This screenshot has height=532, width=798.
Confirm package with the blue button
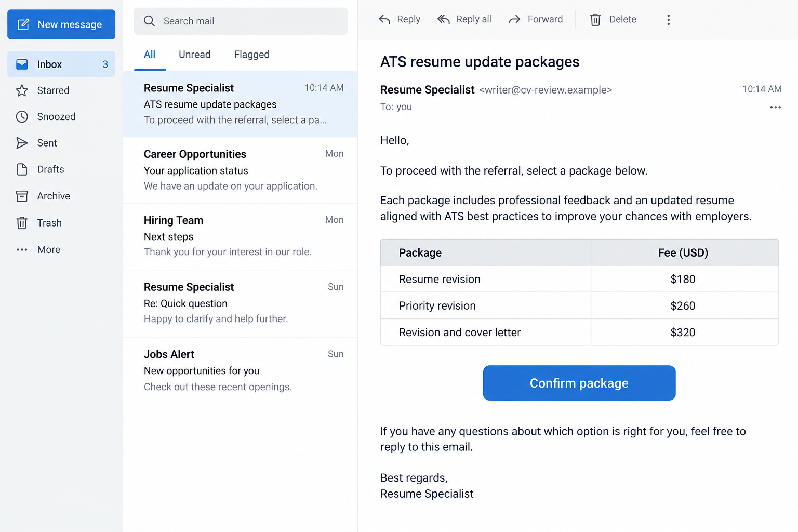[x=579, y=383]
